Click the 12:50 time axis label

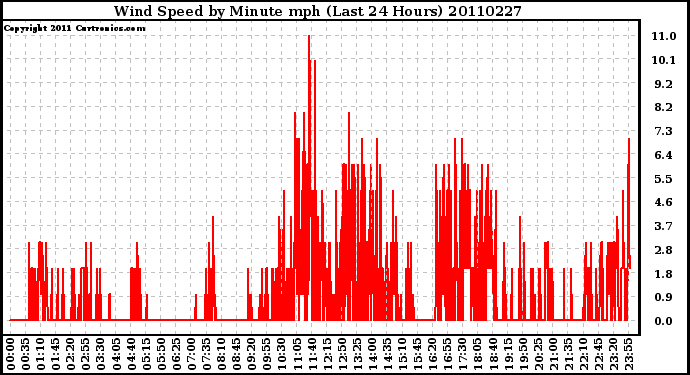[x=342, y=355]
